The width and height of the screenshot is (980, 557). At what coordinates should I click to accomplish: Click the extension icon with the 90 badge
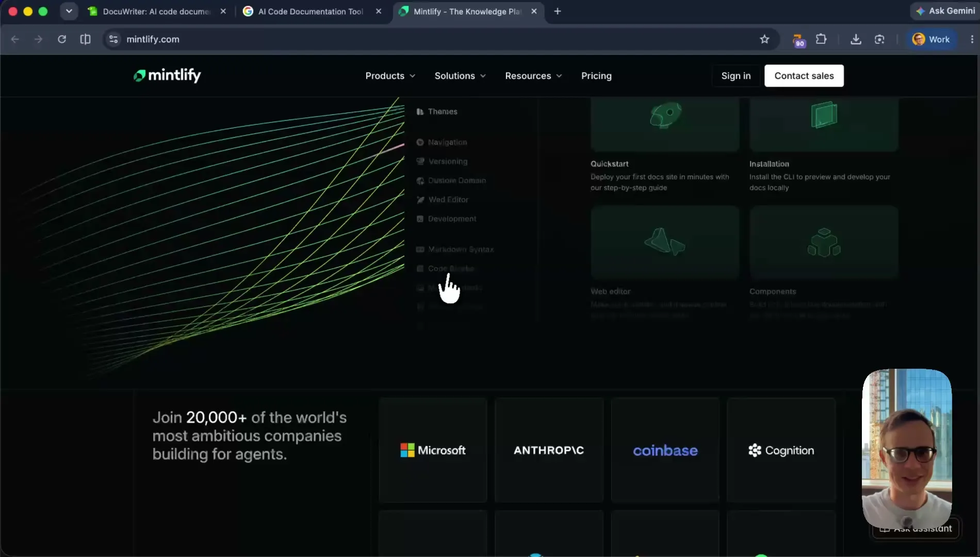coord(798,40)
